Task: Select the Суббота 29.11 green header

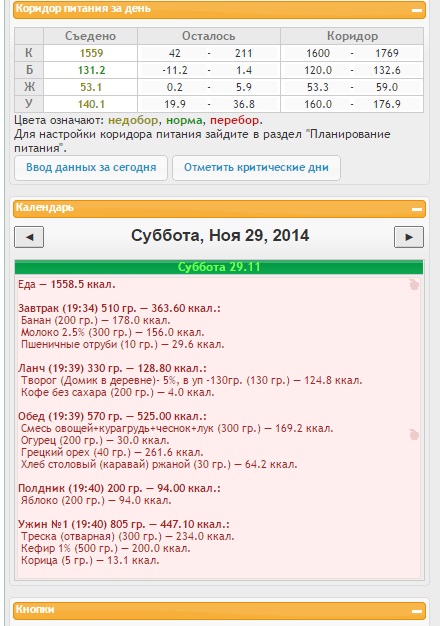Action: tap(219, 267)
